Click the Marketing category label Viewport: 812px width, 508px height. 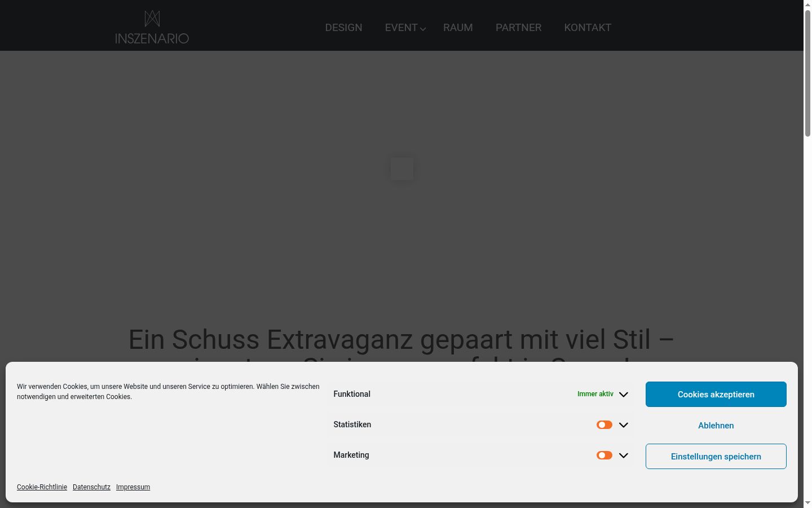[x=351, y=455]
